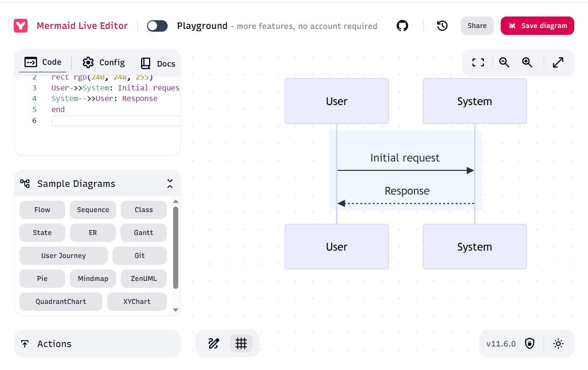Click the Actions upload icon

[25, 344]
